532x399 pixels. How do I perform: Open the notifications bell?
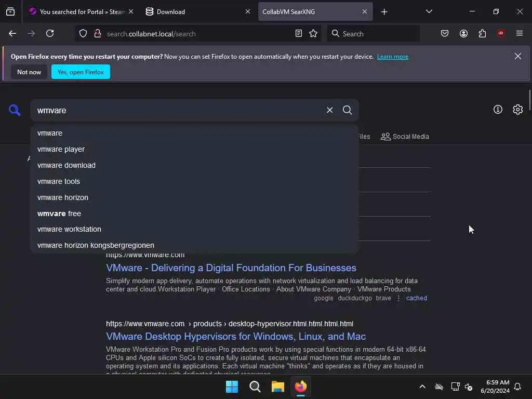517,387
